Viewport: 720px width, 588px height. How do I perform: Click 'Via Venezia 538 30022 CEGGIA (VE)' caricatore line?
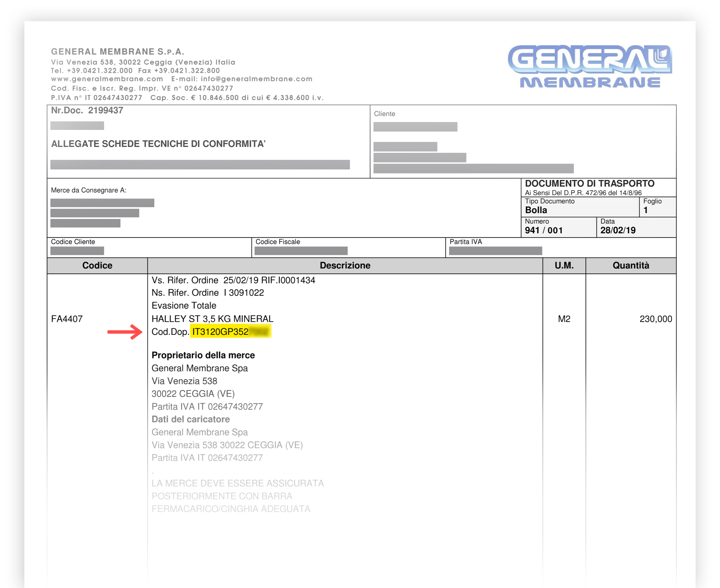click(x=227, y=445)
